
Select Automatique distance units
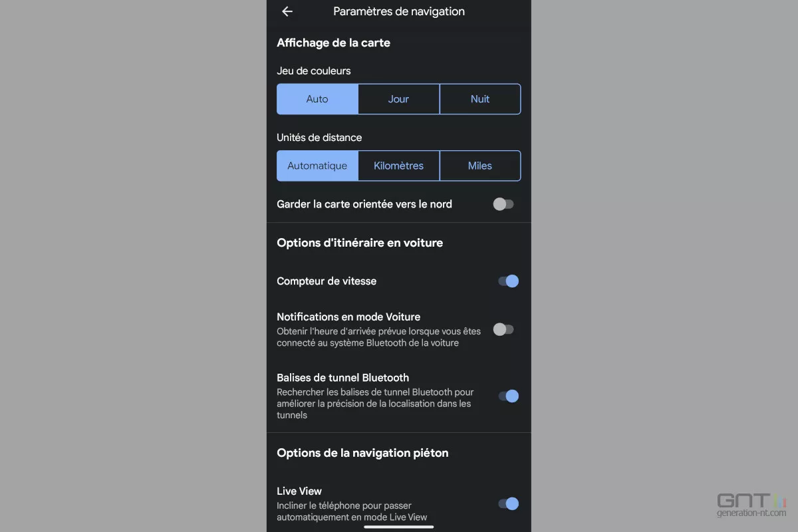[x=317, y=166]
